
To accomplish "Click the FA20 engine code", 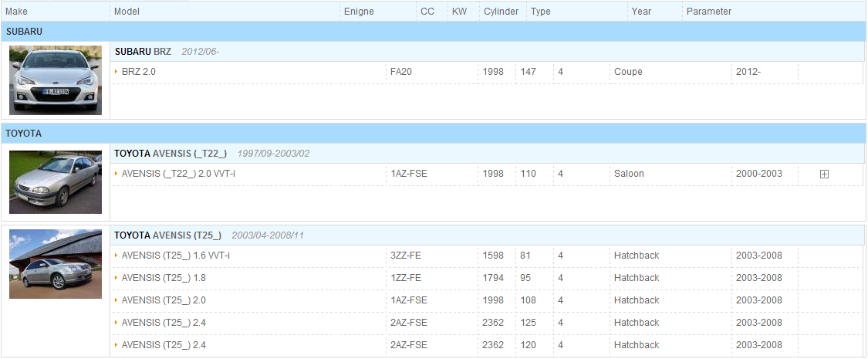I will pos(400,72).
